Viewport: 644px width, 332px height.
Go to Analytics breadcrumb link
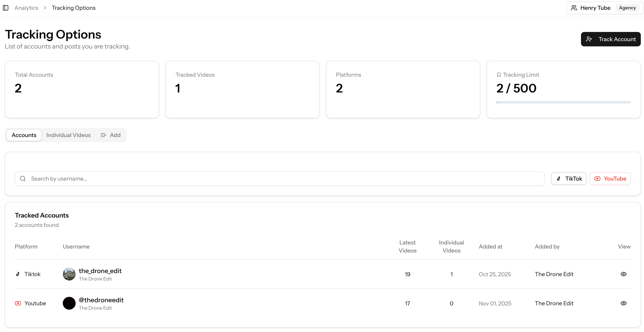(x=26, y=8)
